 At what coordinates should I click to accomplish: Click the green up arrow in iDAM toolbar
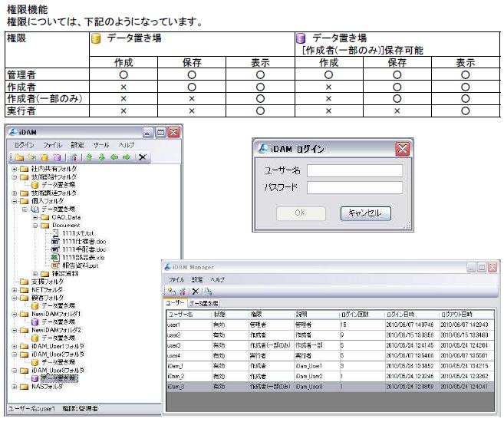coord(89,157)
